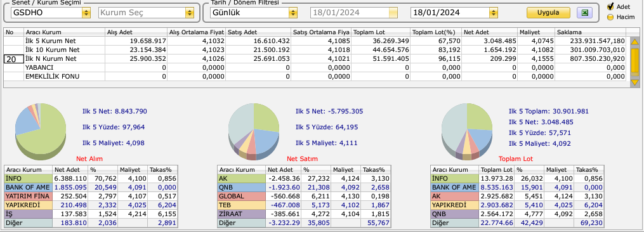Image resolution: width=644 pixels, height=232 pixels.
Task: Open the start date 18/01/2024 picker
Action: point(393,13)
